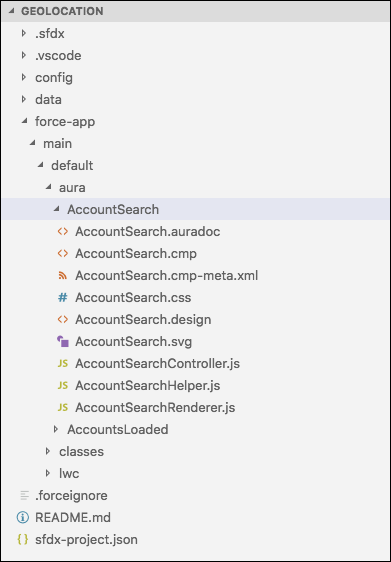Image resolution: width=391 pixels, height=562 pixels.
Task: Collapse the default folder arrow
Action: 40,165
